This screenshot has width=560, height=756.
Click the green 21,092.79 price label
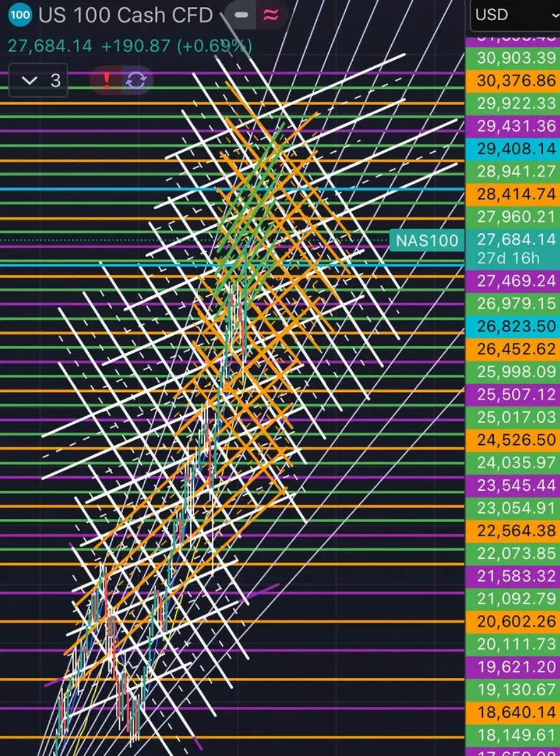coord(512,598)
